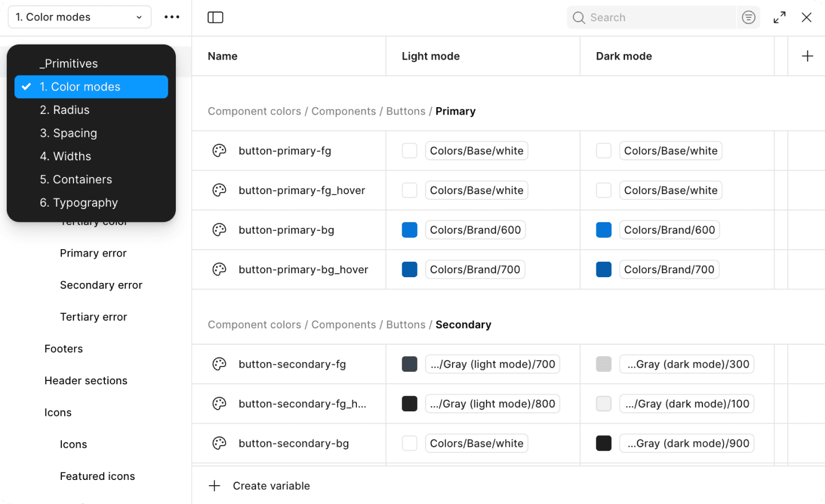Screen dimensions: 825x504
Task: Select _Primitives from the collection menu
Action: coord(69,64)
